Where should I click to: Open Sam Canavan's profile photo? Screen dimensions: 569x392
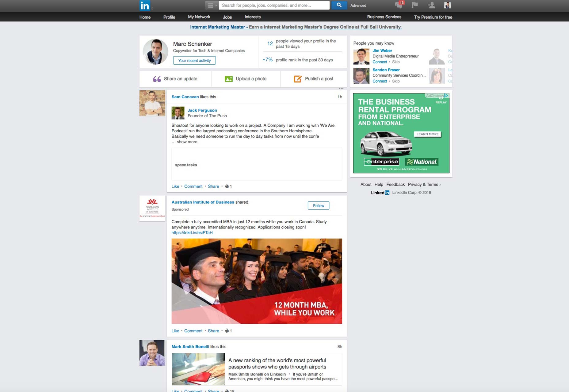152,103
